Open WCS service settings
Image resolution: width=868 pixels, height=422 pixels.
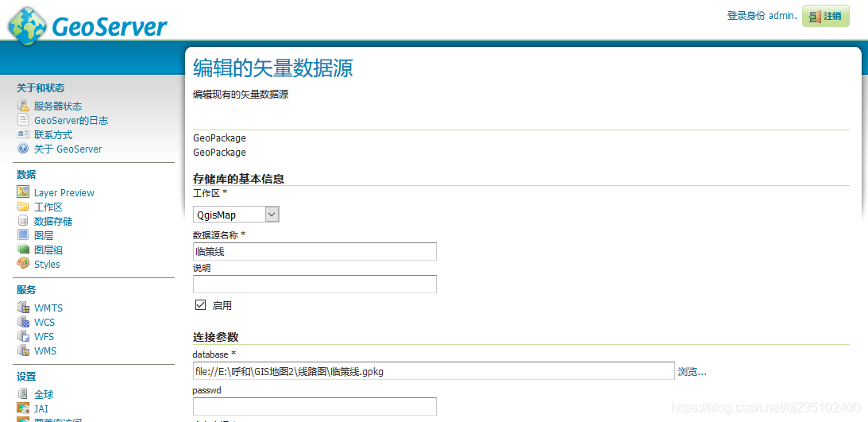[44, 323]
